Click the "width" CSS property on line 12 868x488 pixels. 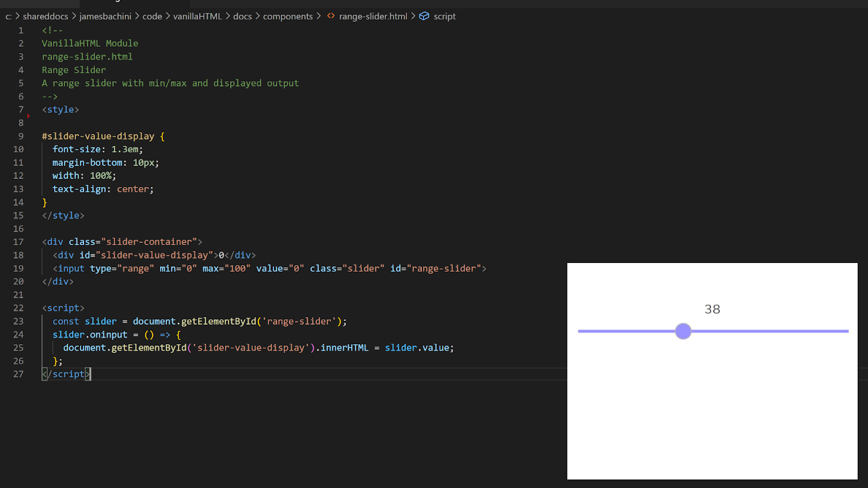[x=66, y=176]
